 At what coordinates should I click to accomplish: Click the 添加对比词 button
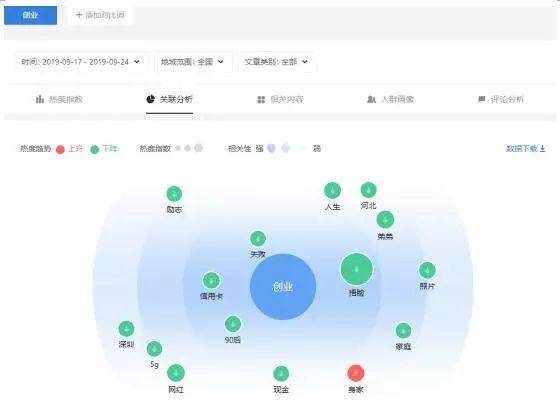pos(100,15)
